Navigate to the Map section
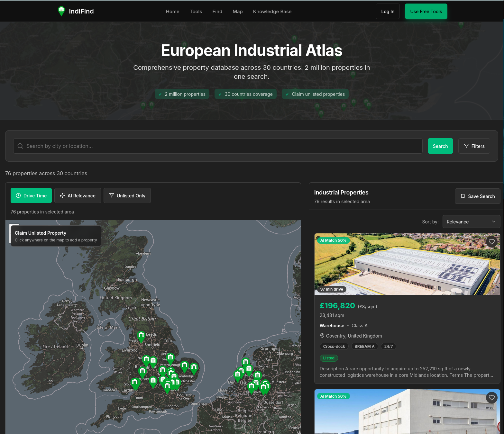This screenshot has height=434, width=504. [x=237, y=11]
